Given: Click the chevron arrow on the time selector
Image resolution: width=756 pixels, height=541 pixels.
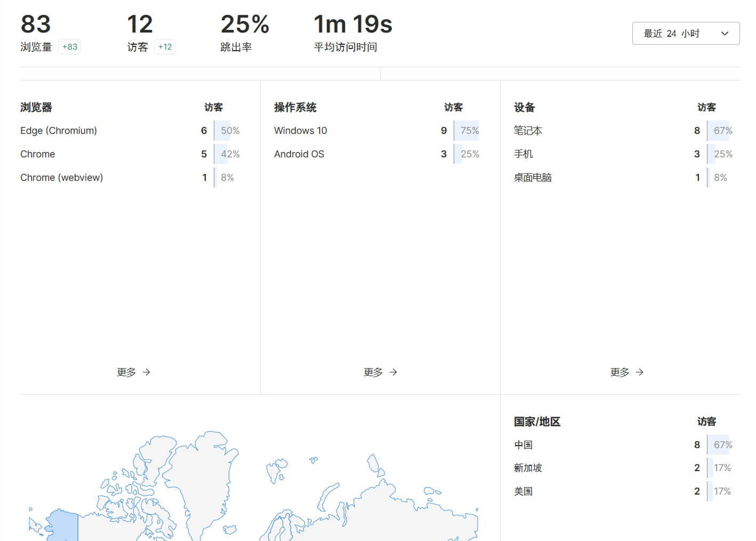Looking at the screenshot, I should 724,33.
